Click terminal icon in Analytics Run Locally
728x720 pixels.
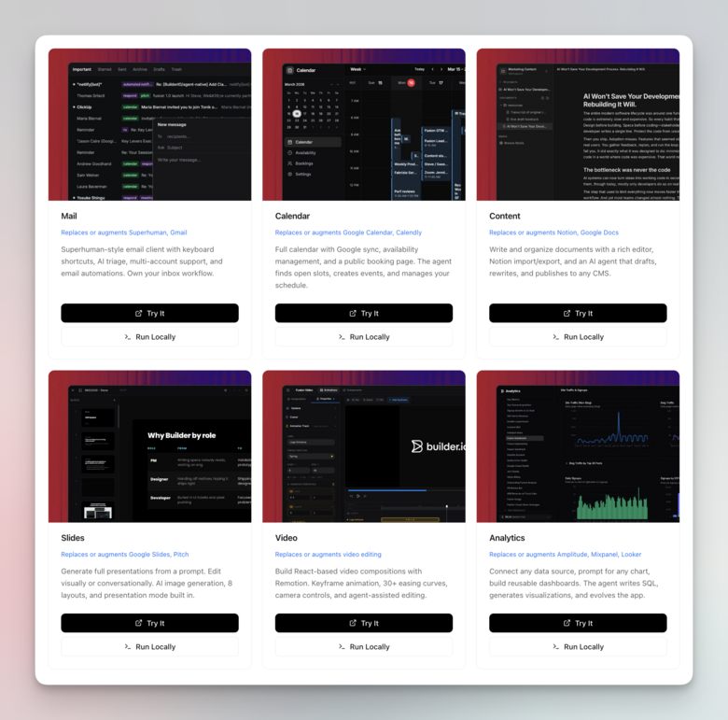click(x=555, y=646)
